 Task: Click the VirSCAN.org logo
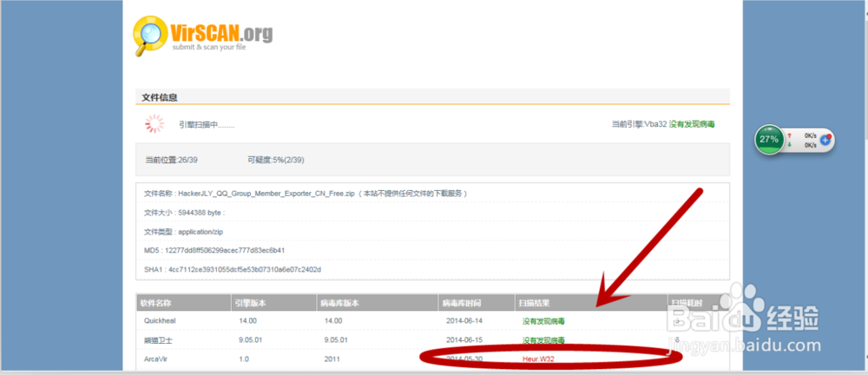tap(202, 36)
